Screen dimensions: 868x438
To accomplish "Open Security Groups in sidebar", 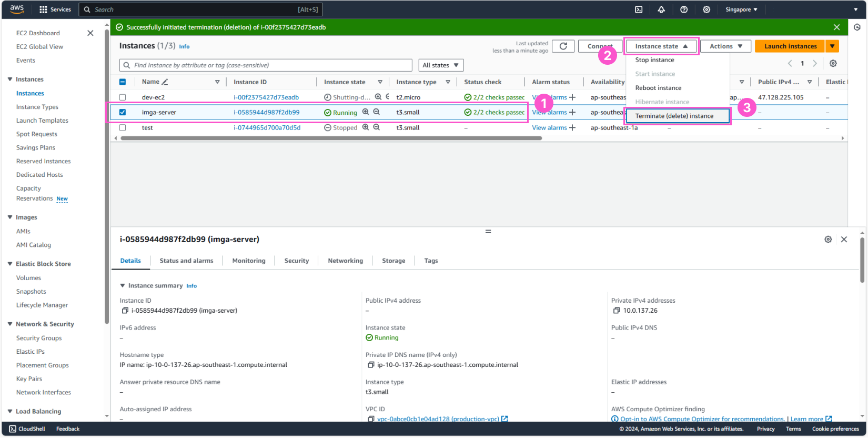I will point(39,338).
